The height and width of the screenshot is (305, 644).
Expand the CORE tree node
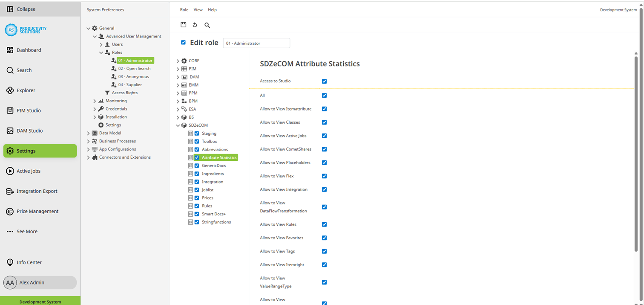tap(178, 61)
